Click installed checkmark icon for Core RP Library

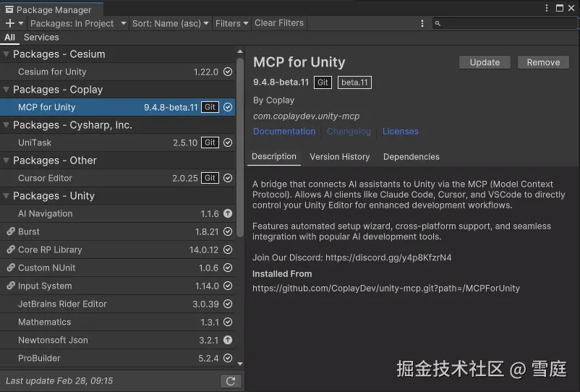pyautogui.click(x=228, y=250)
